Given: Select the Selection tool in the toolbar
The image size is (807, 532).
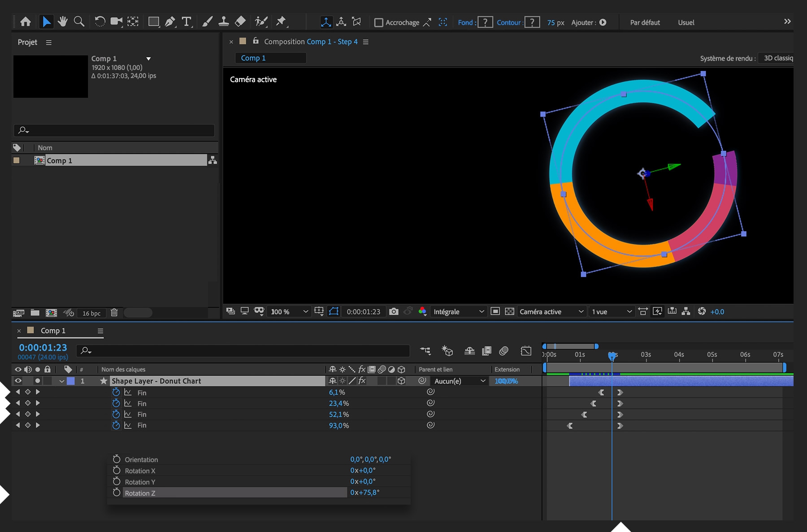Looking at the screenshot, I should (x=46, y=21).
